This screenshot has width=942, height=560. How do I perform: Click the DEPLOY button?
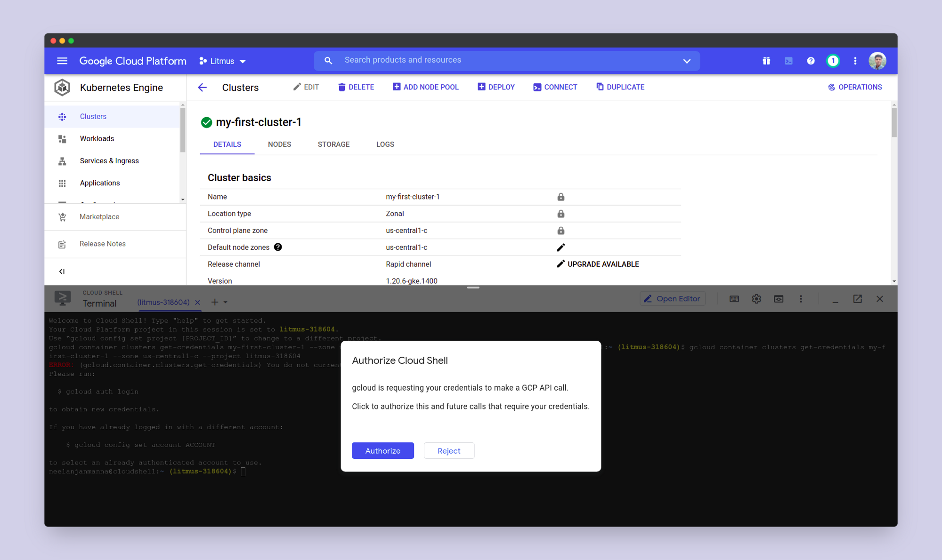click(x=496, y=87)
